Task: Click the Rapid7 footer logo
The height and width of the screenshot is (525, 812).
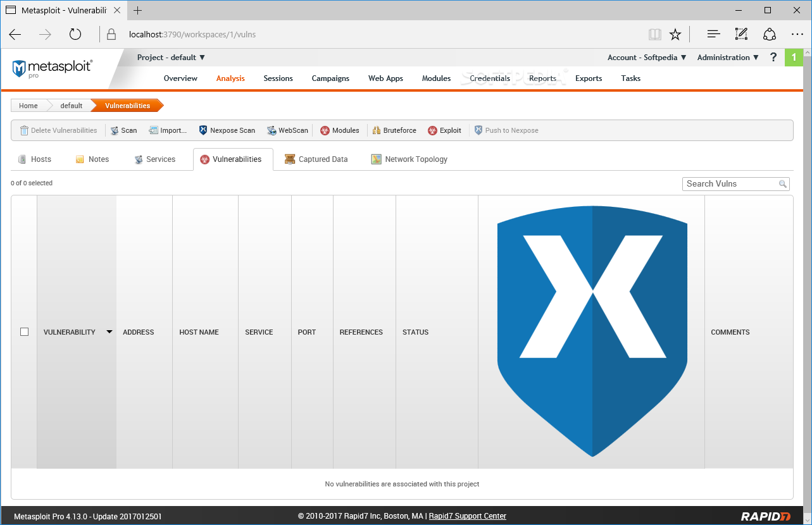Action: tap(766, 516)
